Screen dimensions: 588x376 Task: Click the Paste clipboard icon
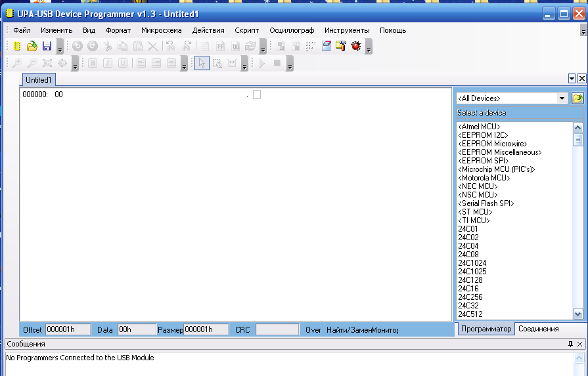[138, 46]
